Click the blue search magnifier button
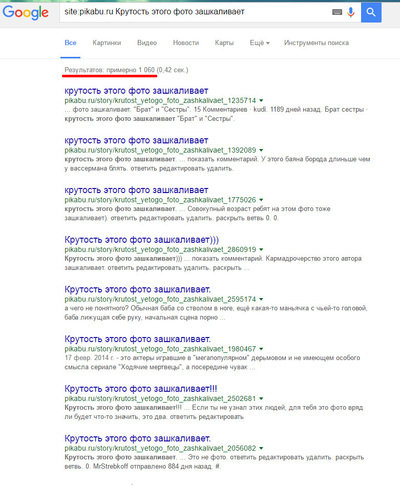Image resolution: width=400 pixels, height=485 pixels. 371,12
